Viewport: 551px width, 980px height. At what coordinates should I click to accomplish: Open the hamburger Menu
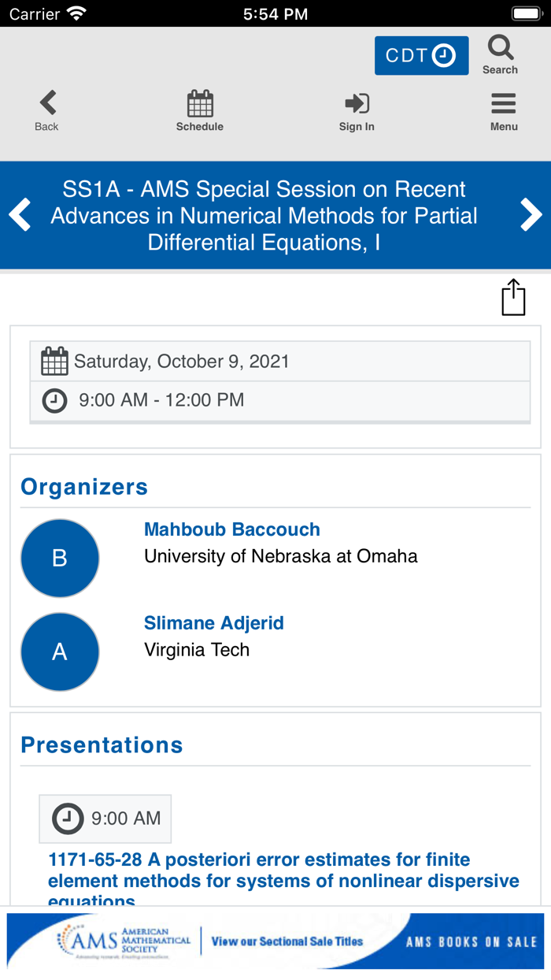point(504,103)
